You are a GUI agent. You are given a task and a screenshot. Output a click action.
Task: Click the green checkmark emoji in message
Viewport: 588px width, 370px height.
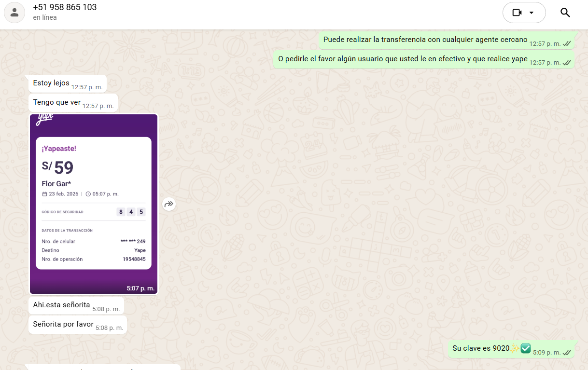[526, 348]
